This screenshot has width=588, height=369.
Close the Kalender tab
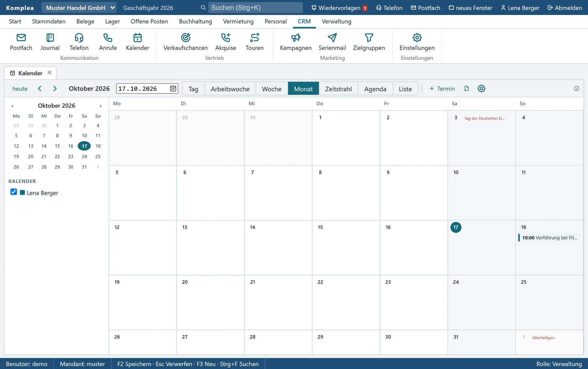(x=49, y=73)
